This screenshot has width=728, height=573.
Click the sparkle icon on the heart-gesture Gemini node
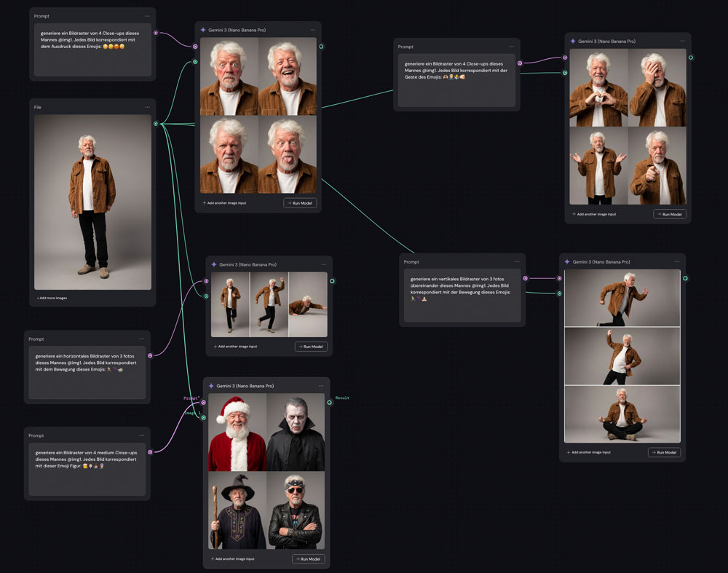pos(573,41)
